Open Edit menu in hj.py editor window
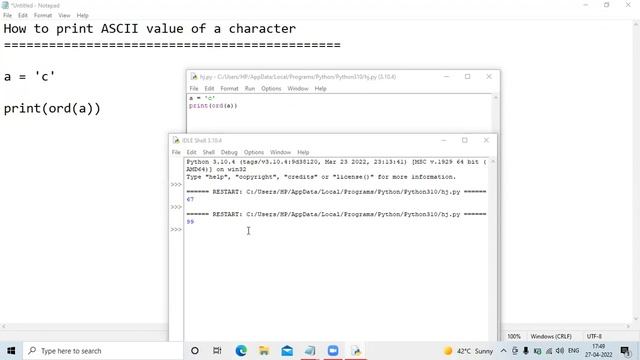640x360 pixels. (209, 89)
